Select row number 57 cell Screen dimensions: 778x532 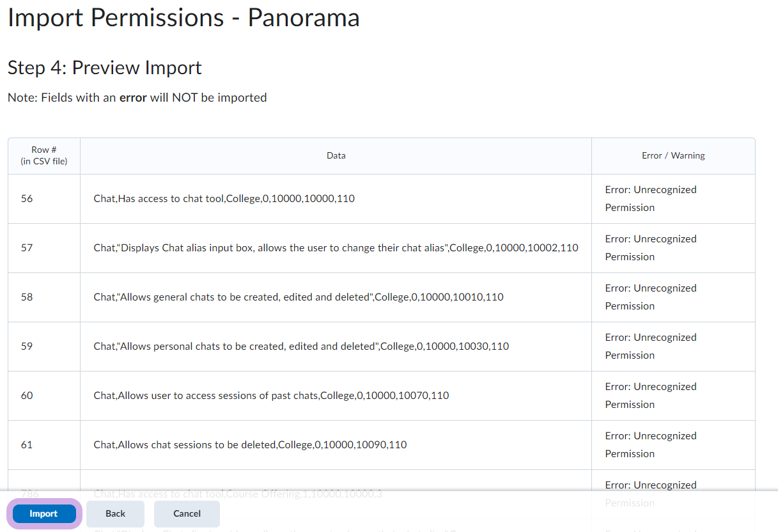pos(27,248)
